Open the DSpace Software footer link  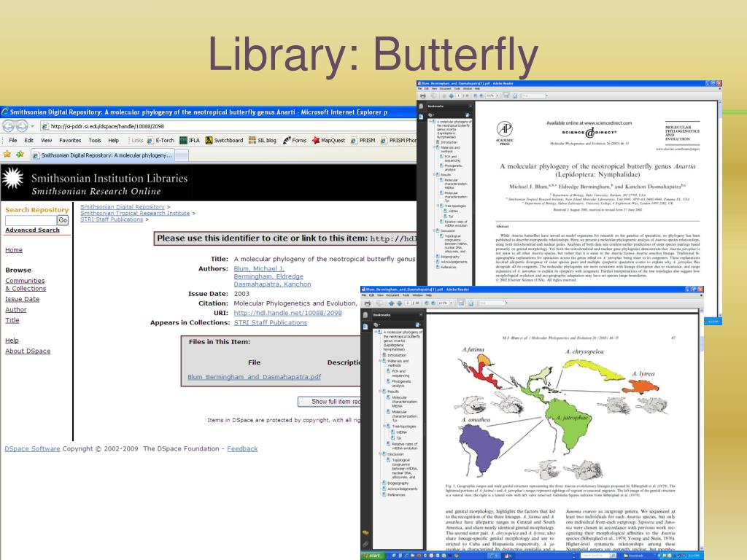[32, 448]
